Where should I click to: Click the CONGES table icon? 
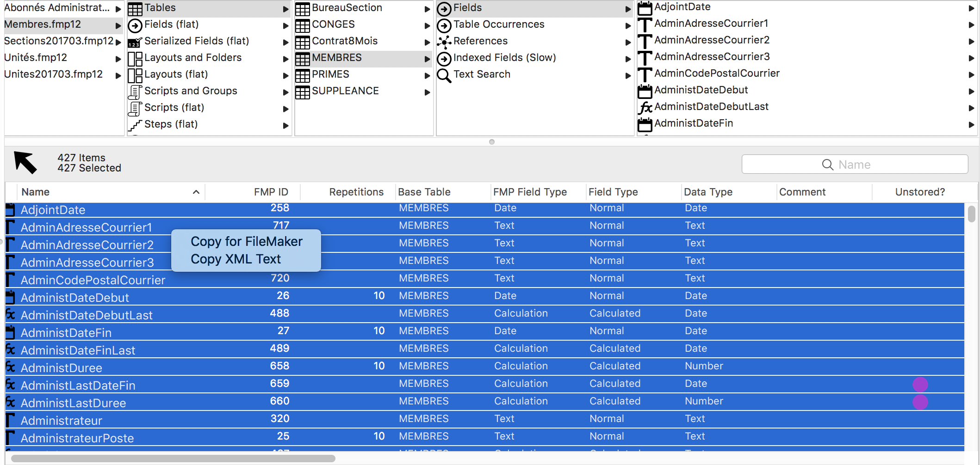[x=302, y=25]
